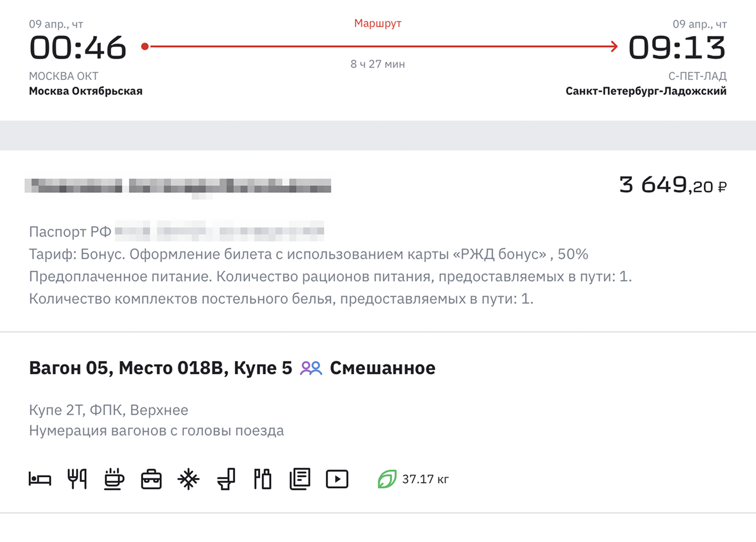
Task: Click the red dot at route start
Action: [145, 47]
